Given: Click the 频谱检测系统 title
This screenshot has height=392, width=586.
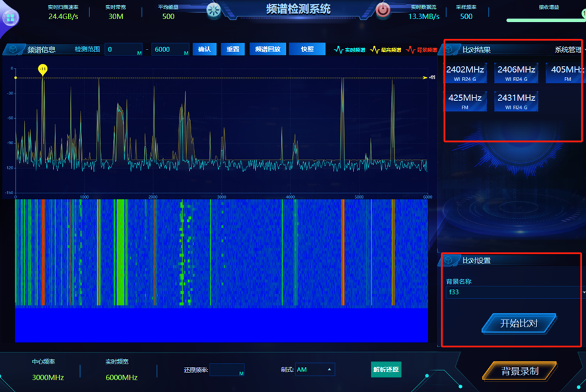Looking at the screenshot, I should [298, 9].
